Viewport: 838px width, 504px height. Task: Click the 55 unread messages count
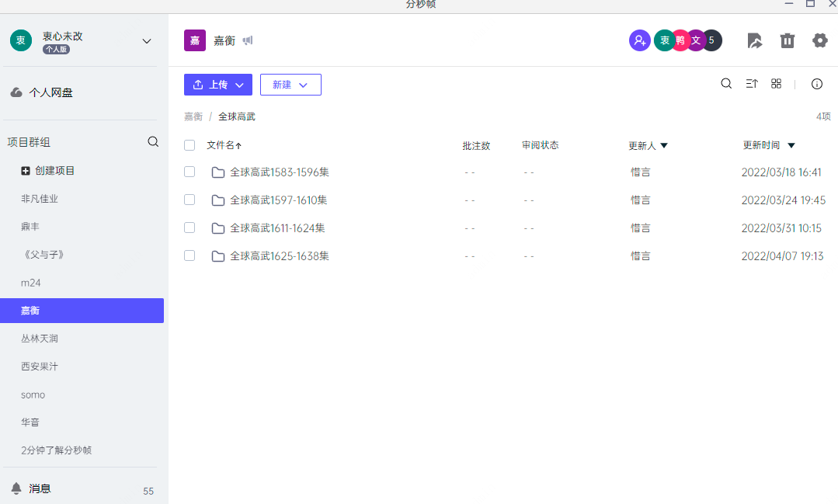[x=148, y=491]
